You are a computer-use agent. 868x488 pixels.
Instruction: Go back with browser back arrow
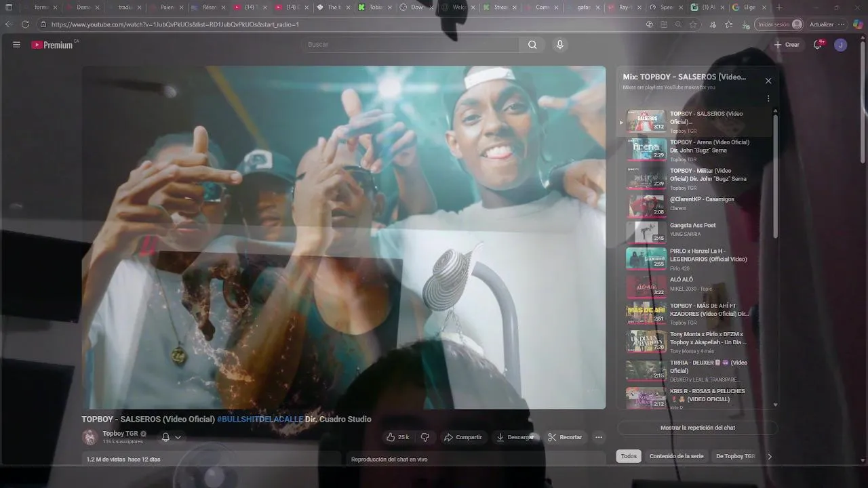9,24
